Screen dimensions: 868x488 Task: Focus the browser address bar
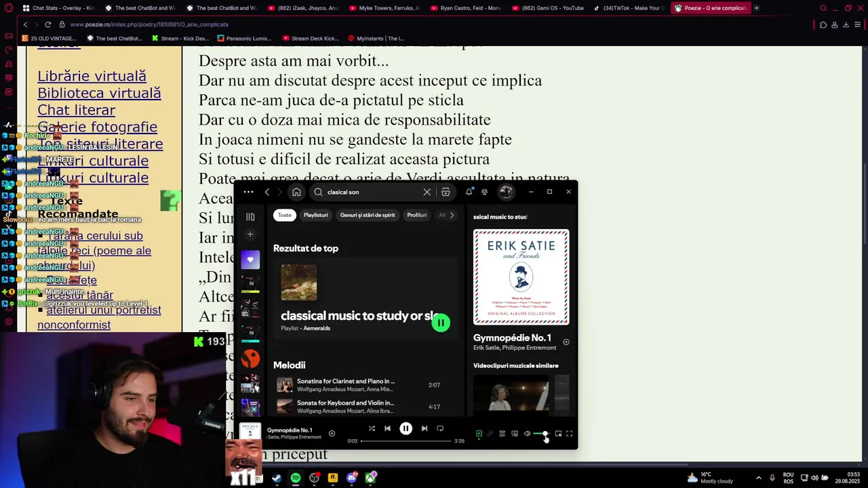coord(434,24)
